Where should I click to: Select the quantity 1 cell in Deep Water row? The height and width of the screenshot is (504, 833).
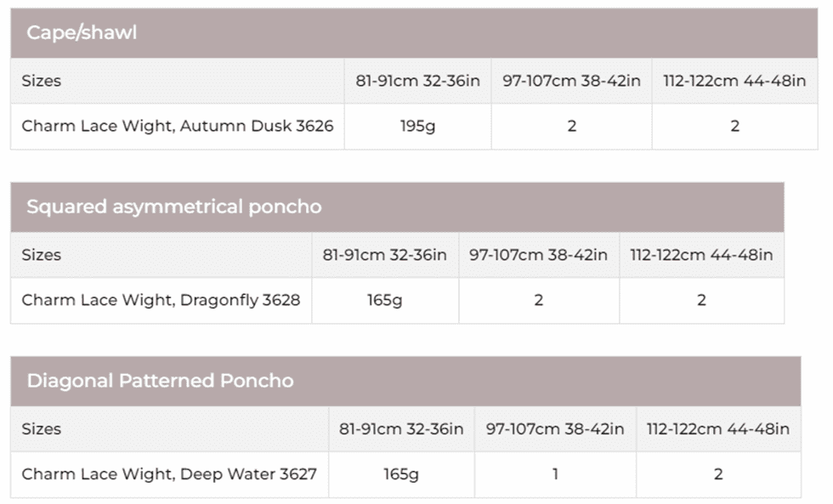pos(555,473)
